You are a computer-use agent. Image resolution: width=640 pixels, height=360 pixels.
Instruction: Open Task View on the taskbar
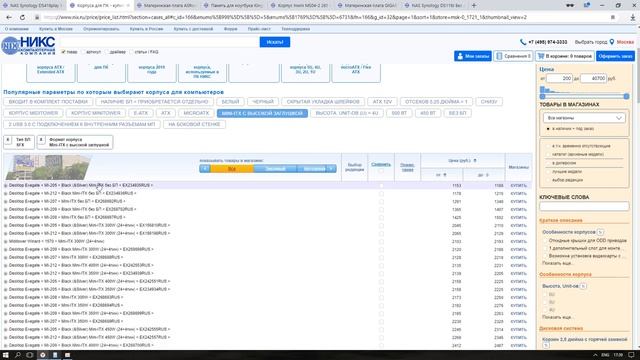pos(30,355)
